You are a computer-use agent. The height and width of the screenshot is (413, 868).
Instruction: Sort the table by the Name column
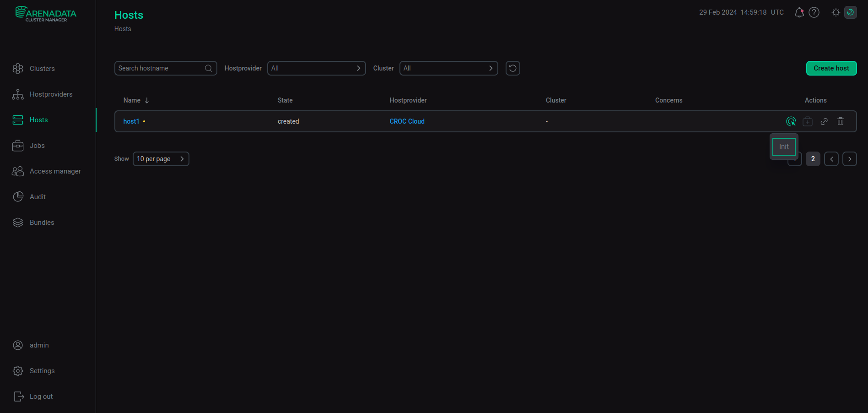pos(136,100)
